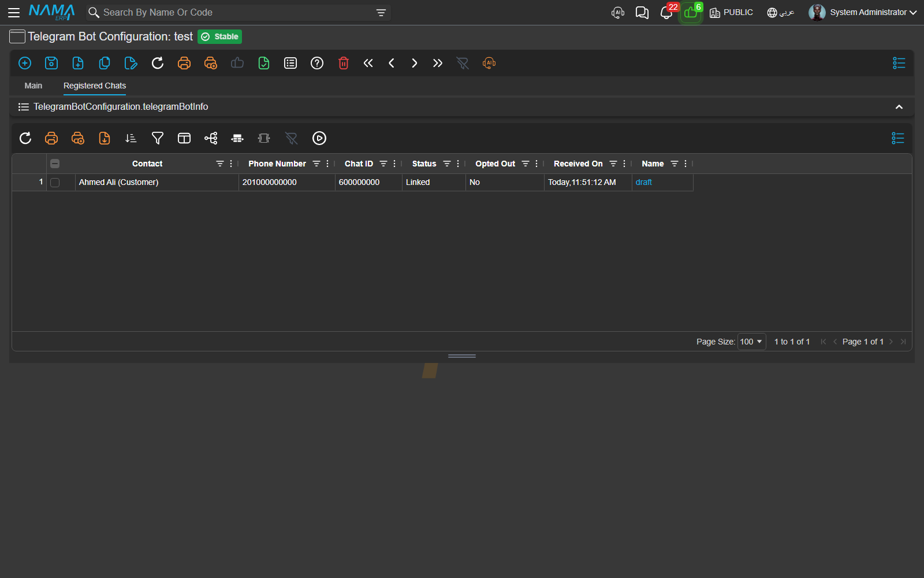
Task: Refresh the record using the main toolbar reload
Action: [x=158, y=63]
